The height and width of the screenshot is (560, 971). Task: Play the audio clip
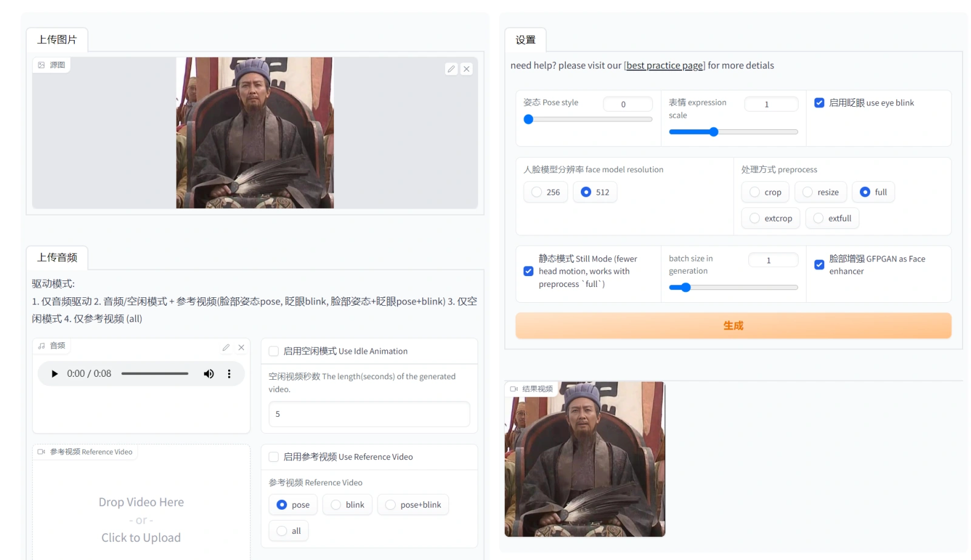55,374
